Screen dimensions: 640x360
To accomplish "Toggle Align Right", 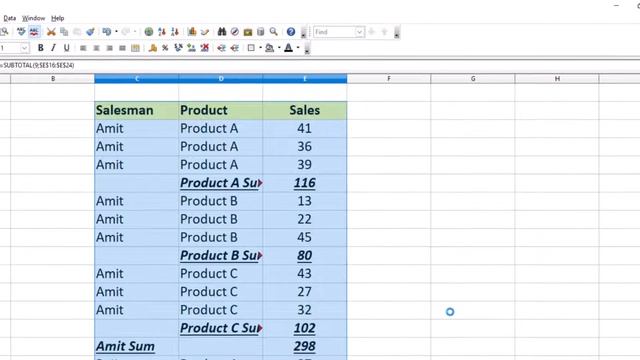I will pos(109,48).
